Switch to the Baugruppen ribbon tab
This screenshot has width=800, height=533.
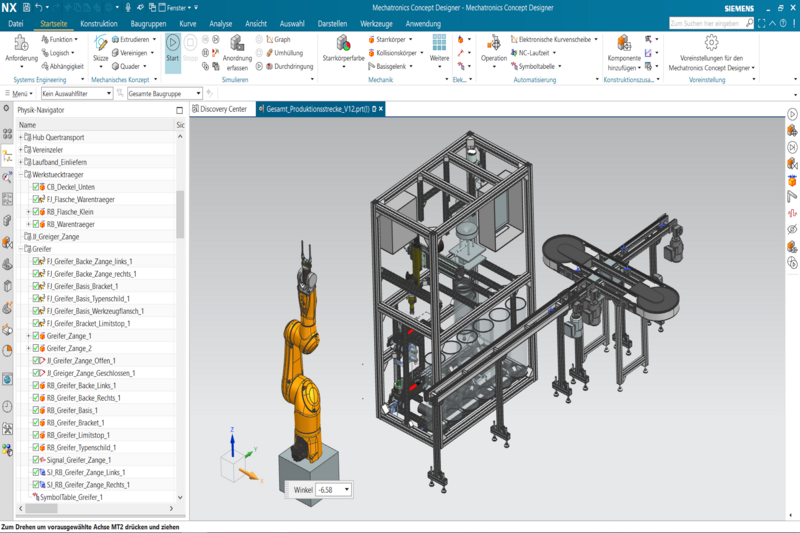click(148, 23)
